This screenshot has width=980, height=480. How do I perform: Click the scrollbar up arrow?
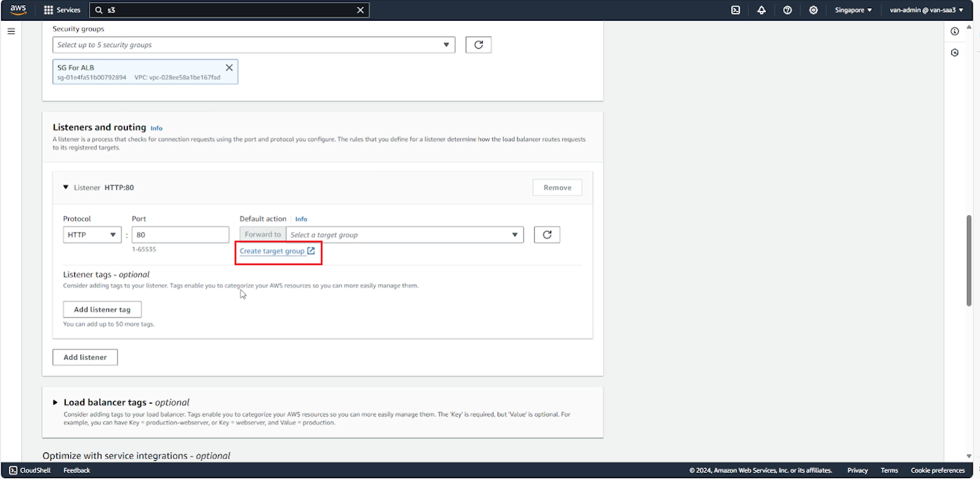pos(969,26)
